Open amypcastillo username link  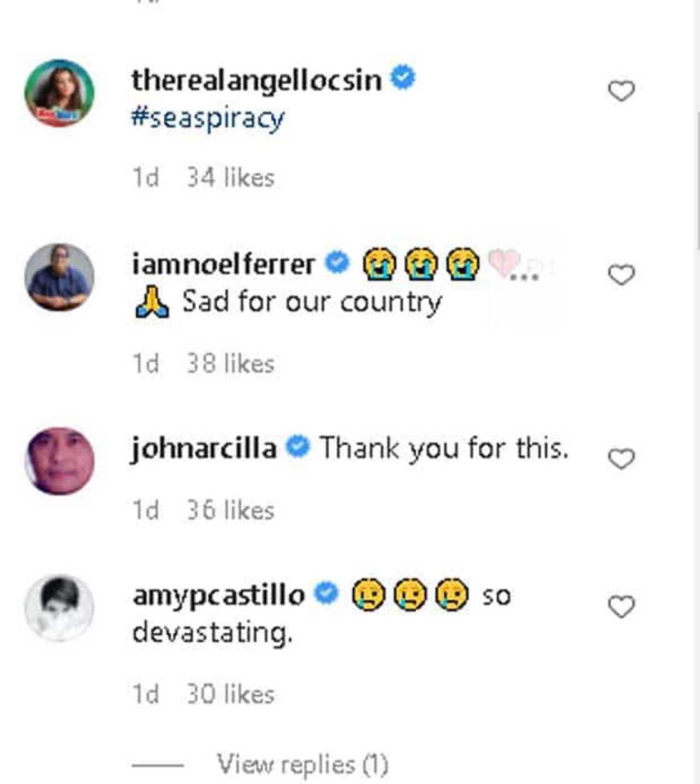tap(219, 595)
